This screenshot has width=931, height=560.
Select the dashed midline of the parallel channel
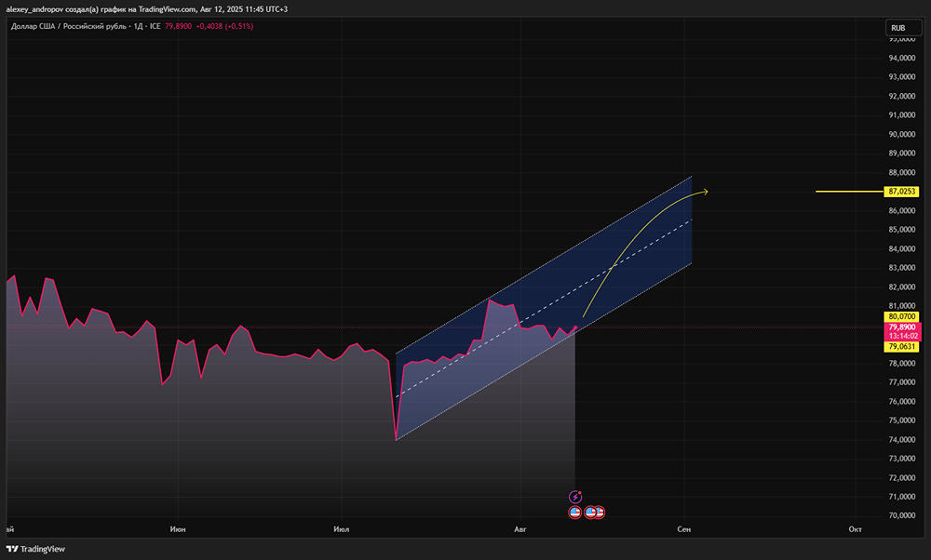pos(544,309)
